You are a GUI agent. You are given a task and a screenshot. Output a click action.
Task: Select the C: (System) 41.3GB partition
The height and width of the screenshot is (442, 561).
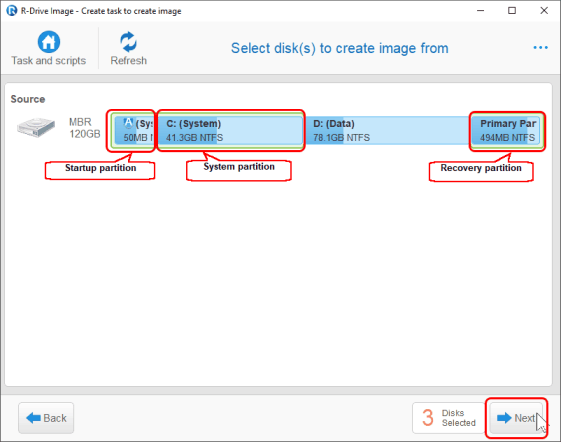click(x=230, y=130)
